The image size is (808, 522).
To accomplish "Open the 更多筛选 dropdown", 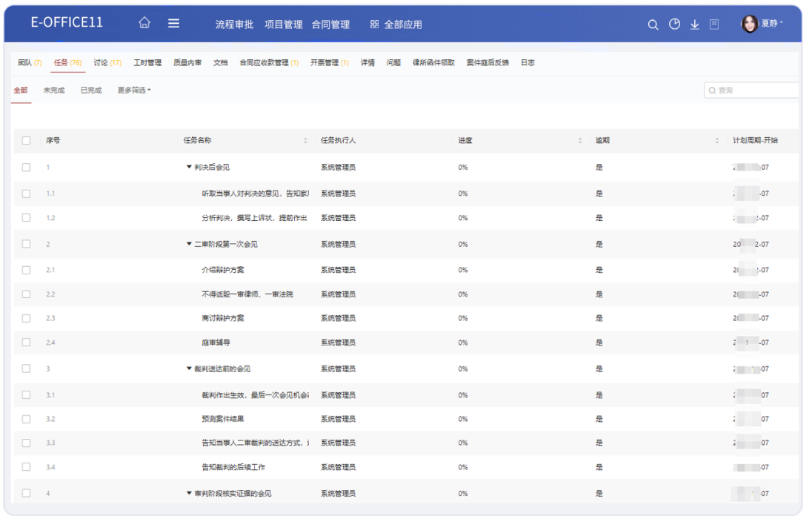I will pyautogui.click(x=134, y=90).
